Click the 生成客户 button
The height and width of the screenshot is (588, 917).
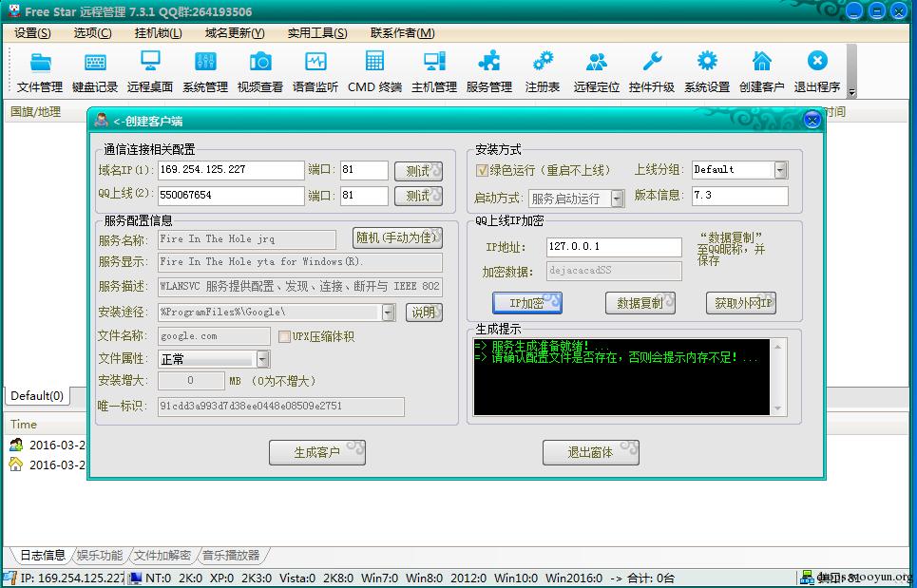[317, 452]
